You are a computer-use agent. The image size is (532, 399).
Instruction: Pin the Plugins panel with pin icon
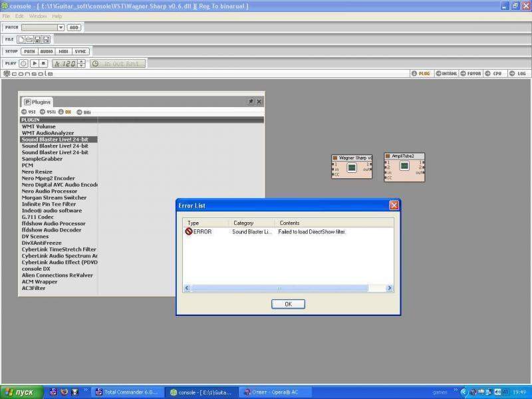click(251, 102)
